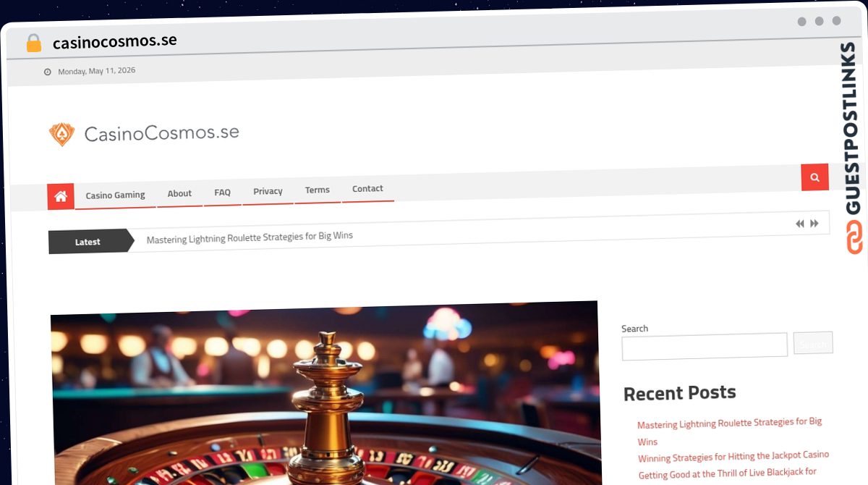Screen dimensions: 868x485
Task: Click the sidebar Search submit button
Action: [x=813, y=343]
